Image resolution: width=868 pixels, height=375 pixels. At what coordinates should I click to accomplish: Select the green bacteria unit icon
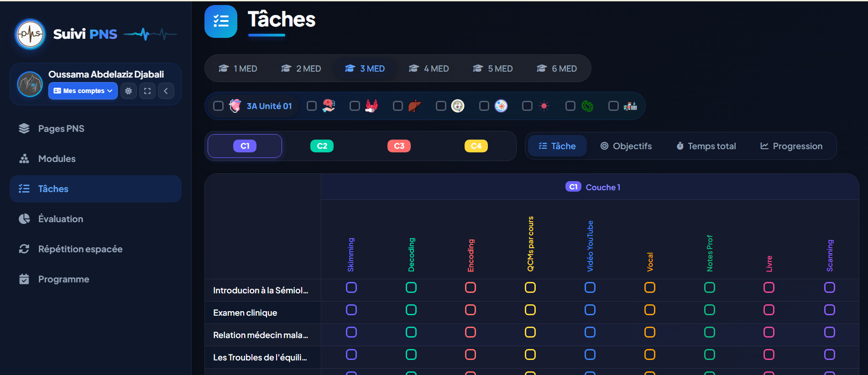point(587,106)
